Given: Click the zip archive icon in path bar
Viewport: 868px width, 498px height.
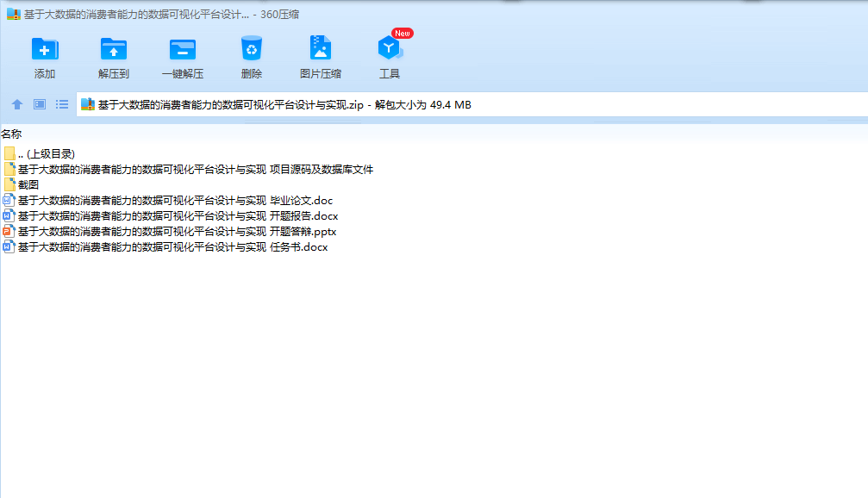Looking at the screenshot, I should point(87,104).
